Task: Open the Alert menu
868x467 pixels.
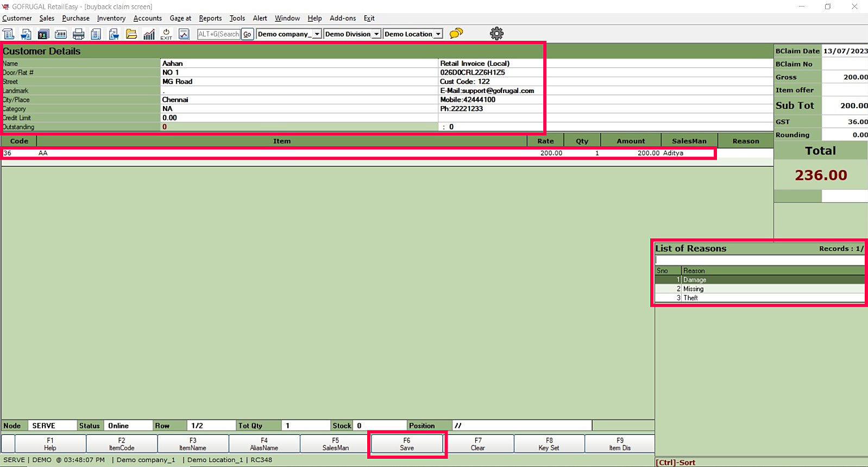Action: [260, 18]
